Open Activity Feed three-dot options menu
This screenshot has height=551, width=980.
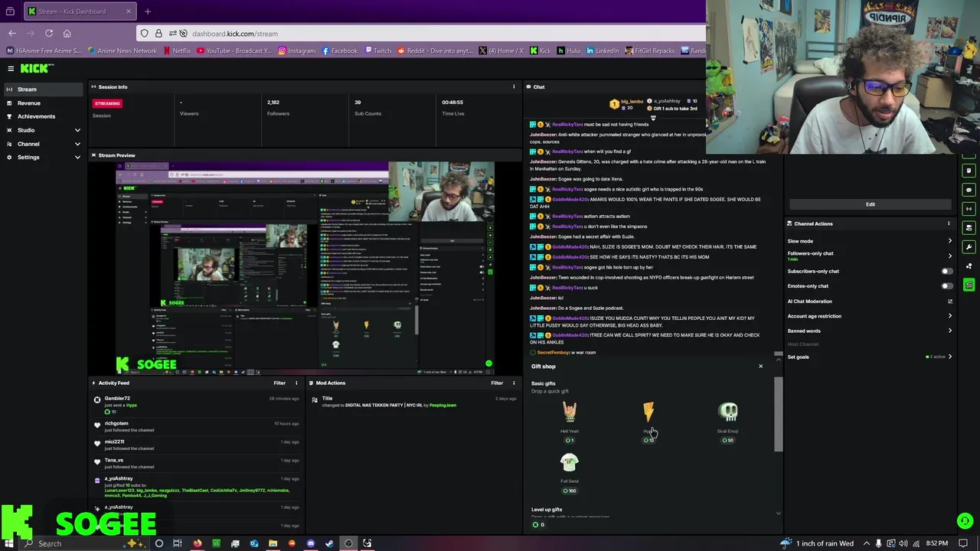click(296, 383)
